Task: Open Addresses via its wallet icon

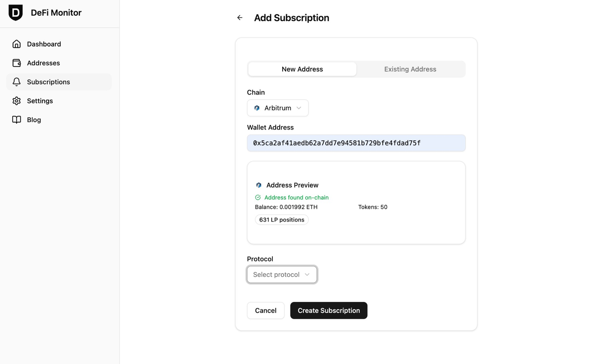Action: (x=16, y=63)
